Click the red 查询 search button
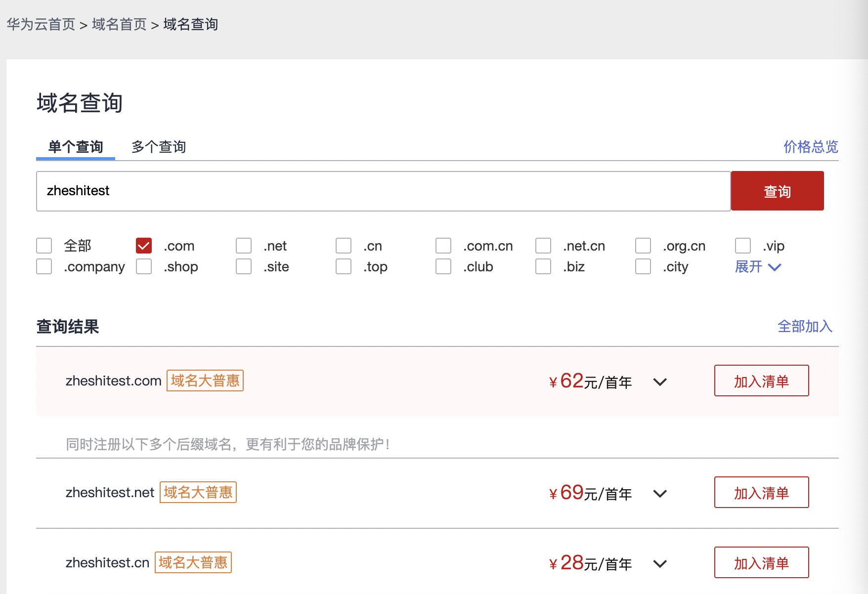This screenshot has height=594, width=868. tap(777, 191)
